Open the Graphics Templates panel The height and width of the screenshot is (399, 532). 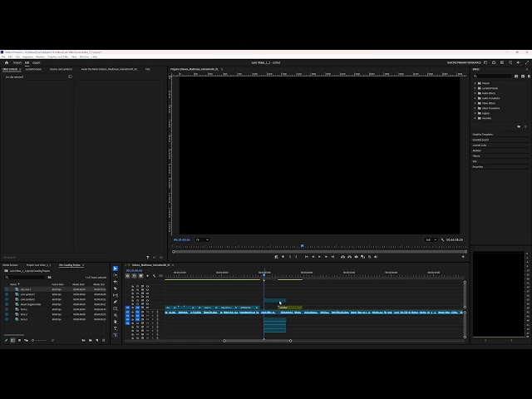pos(482,135)
